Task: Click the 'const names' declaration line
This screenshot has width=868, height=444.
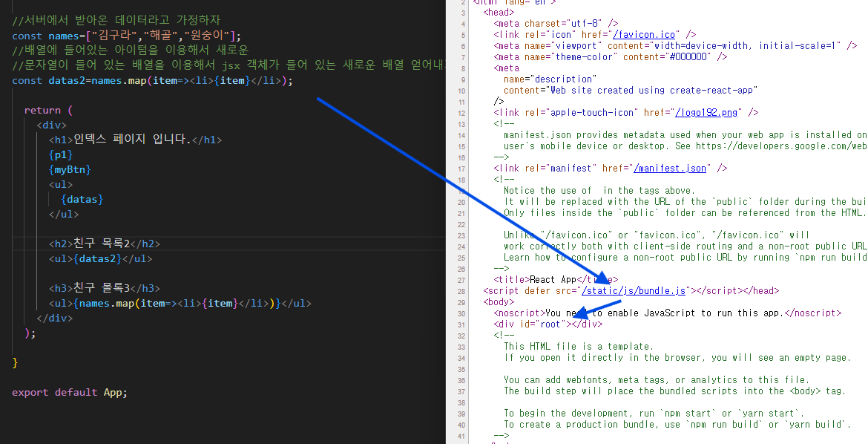Action: coord(127,36)
